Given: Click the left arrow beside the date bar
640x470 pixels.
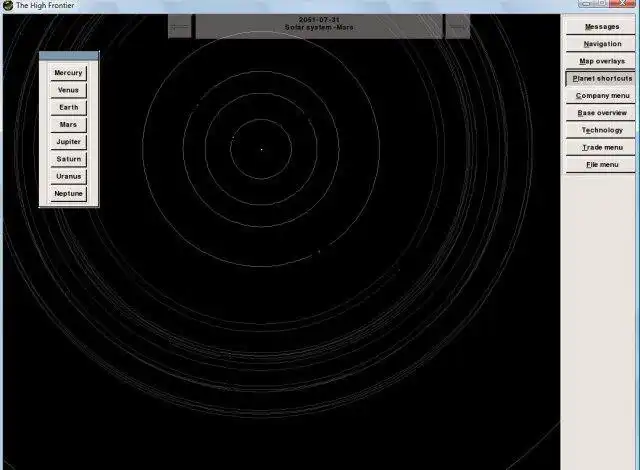Looking at the screenshot, I should (180, 27).
